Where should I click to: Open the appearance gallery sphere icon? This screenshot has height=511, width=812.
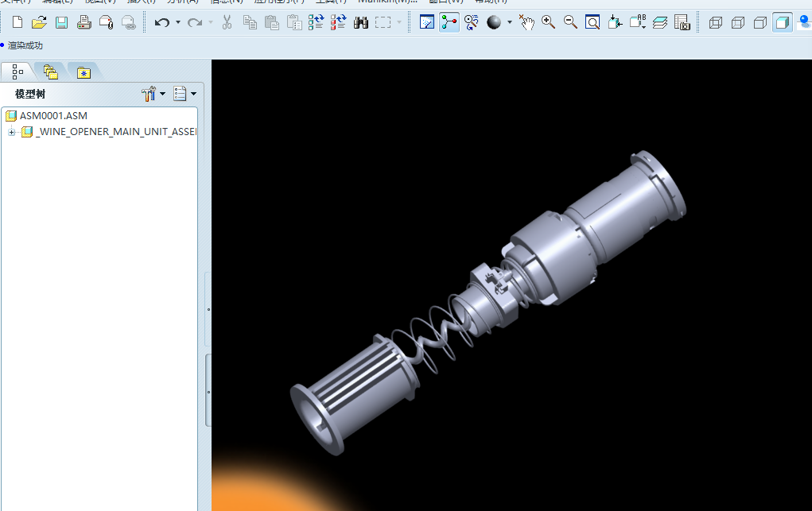pyautogui.click(x=494, y=22)
